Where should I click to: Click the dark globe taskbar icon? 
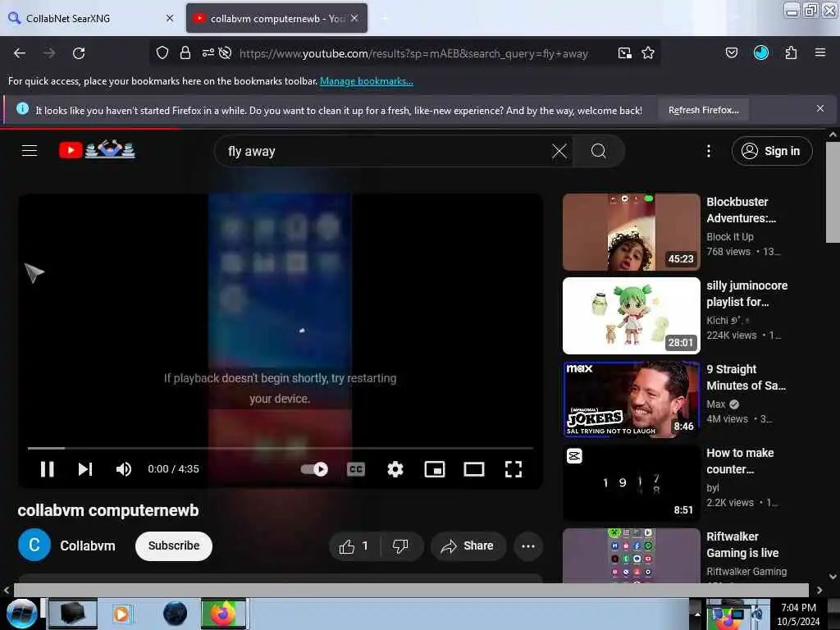(x=176, y=614)
